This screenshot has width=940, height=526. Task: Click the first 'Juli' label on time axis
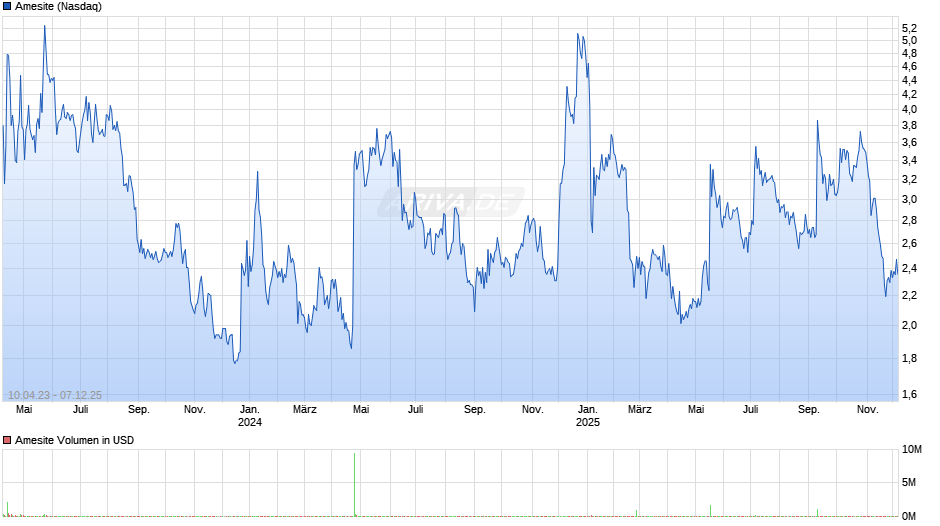[x=80, y=410]
